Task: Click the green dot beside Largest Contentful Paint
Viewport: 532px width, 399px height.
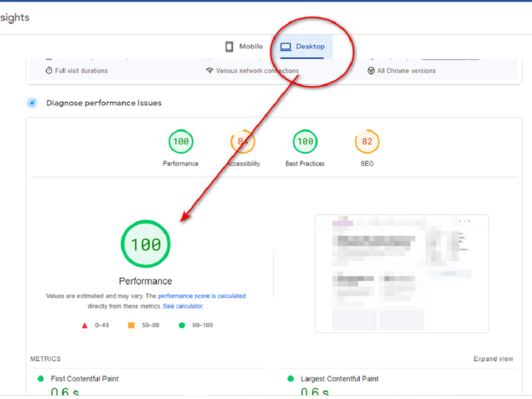Action: (291, 379)
